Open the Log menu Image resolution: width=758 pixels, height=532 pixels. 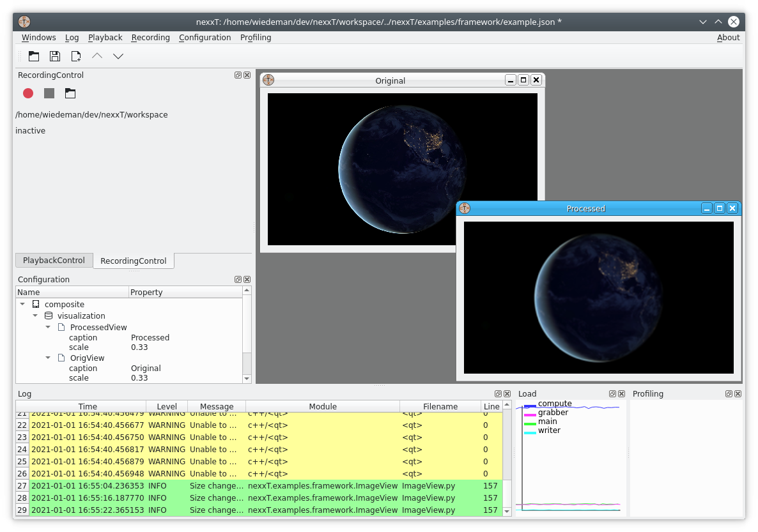72,37
